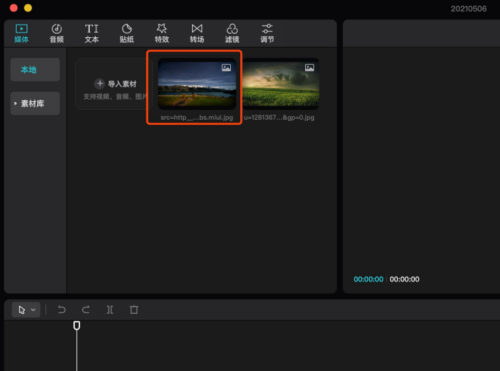
Task: Switch to the 调节 adjustment tab
Action: click(x=267, y=33)
